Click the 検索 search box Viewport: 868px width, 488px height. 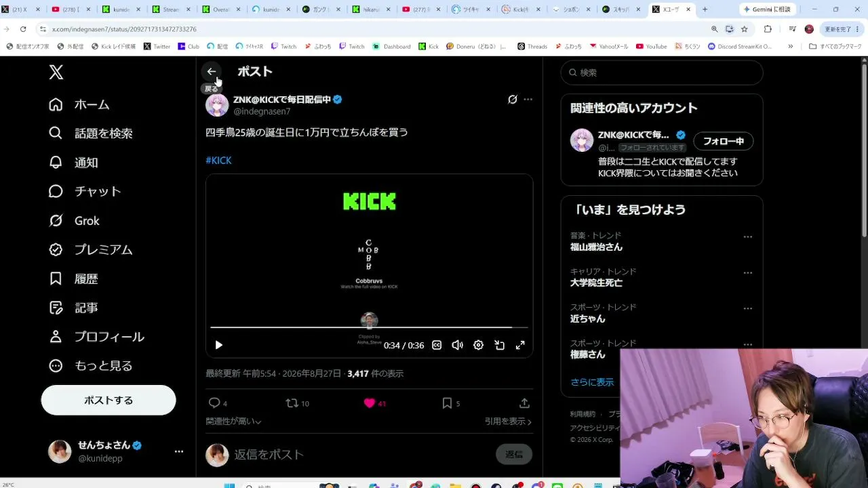(x=662, y=73)
